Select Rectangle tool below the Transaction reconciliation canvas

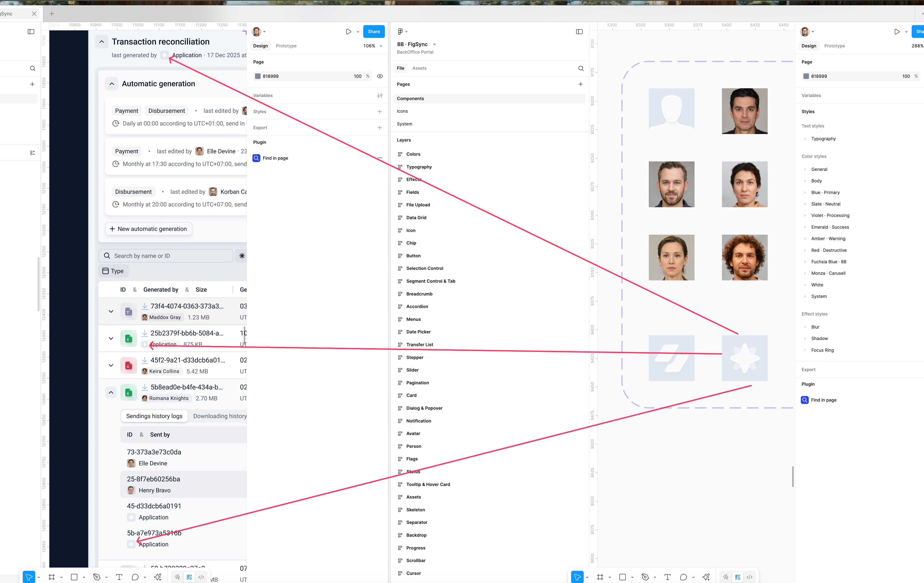pyautogui.click(x=75, y=577)
